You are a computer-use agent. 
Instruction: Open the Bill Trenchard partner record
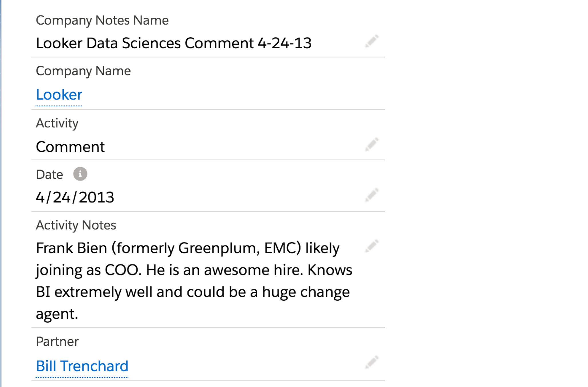(x=82, y=366)
